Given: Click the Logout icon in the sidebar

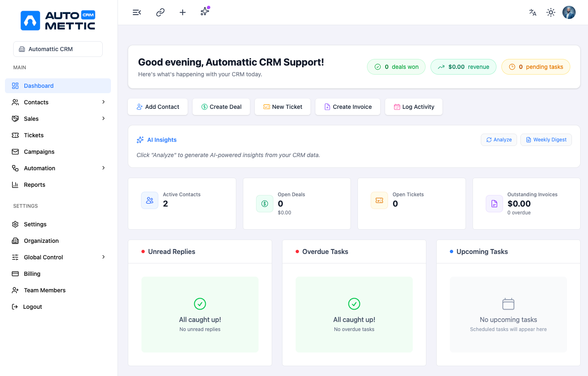Looking at the screenshot, I should 14,306.
